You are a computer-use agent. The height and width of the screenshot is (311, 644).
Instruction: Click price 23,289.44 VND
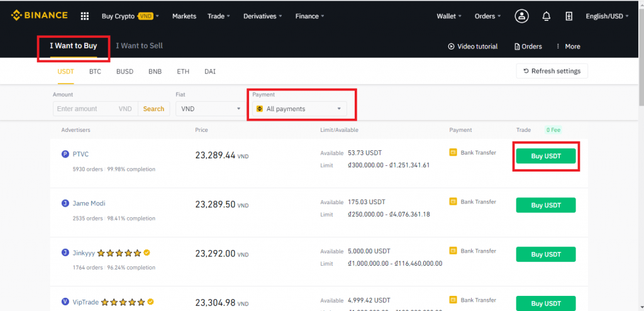click(222, 156)
